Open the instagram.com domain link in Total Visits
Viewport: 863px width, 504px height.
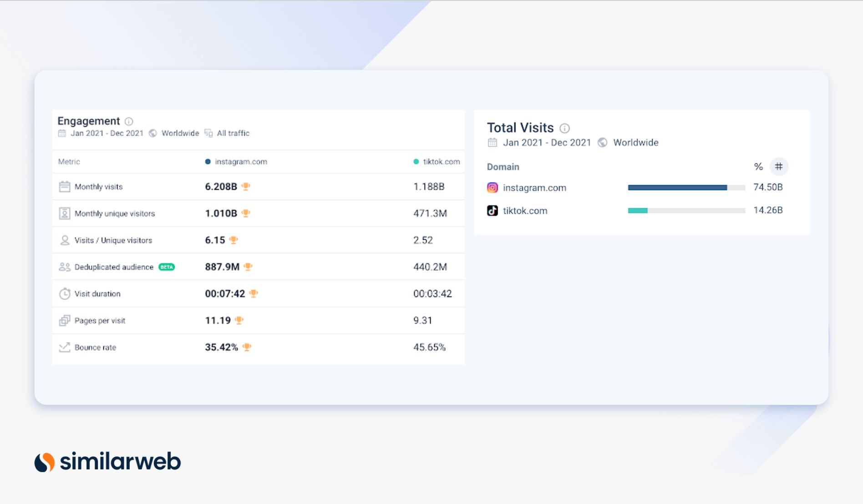point(534,188)
